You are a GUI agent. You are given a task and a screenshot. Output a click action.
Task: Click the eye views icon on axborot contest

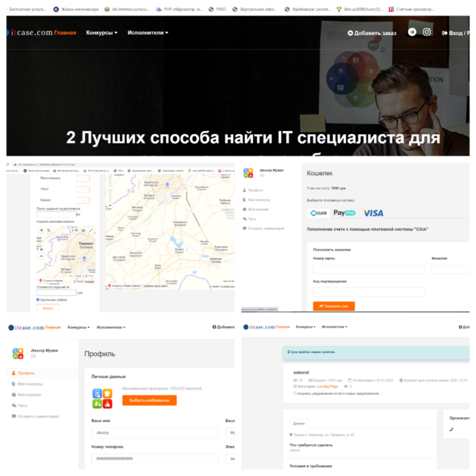pos(346,386)
